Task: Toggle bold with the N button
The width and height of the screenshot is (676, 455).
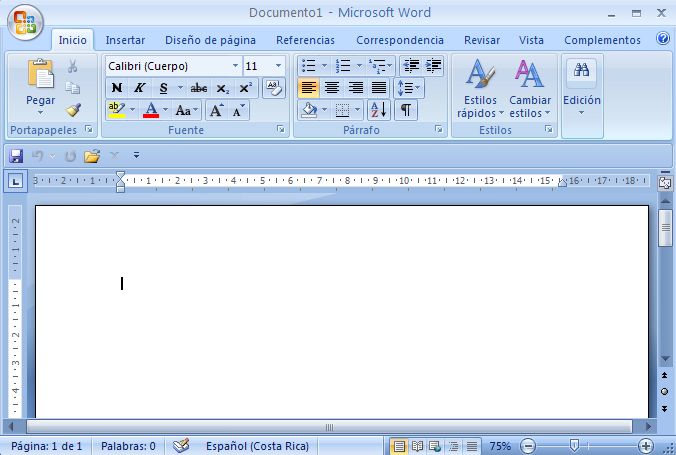Action: point(116,88)
